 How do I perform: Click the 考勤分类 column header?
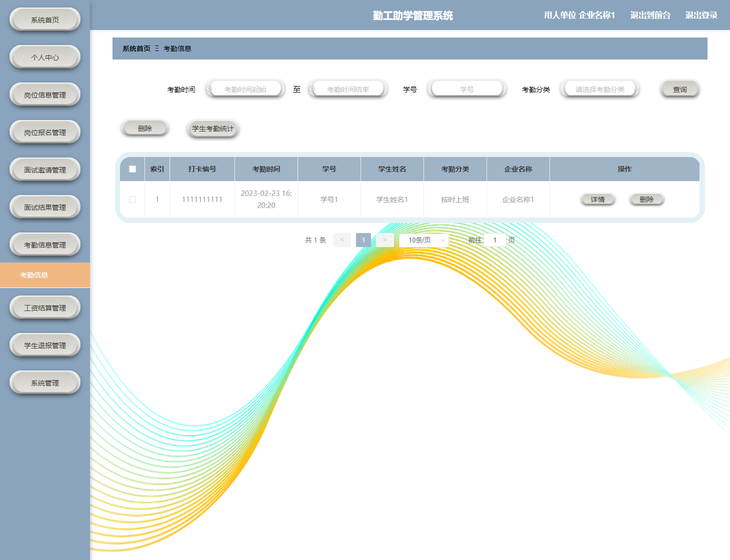pos(455,169)
